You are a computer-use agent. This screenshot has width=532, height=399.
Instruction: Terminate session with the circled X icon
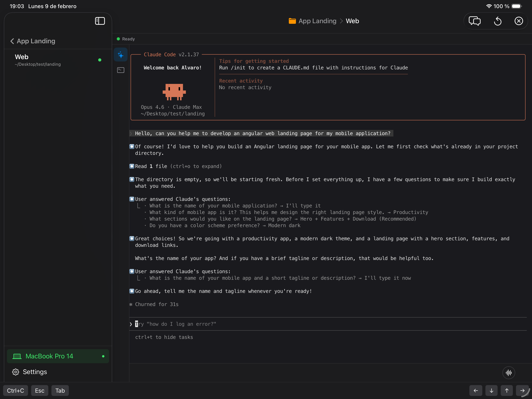tap(518, 21)
